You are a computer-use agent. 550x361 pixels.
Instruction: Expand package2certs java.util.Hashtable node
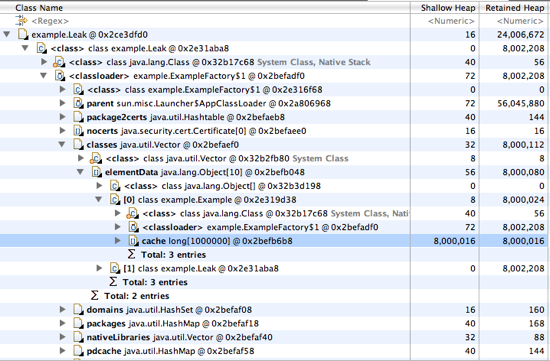tap(62, 117)
